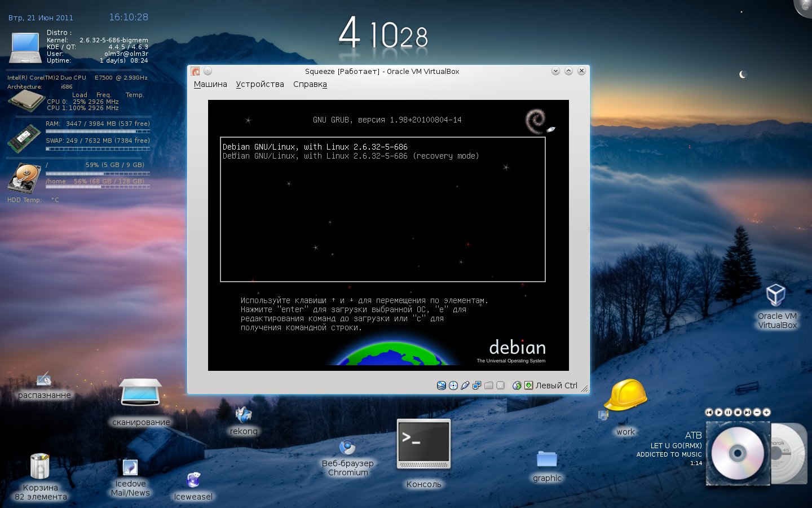Screen dimensions: 812x508
Task: Click the ATB artist name in music widget
Action: click(x=694, y=435)
